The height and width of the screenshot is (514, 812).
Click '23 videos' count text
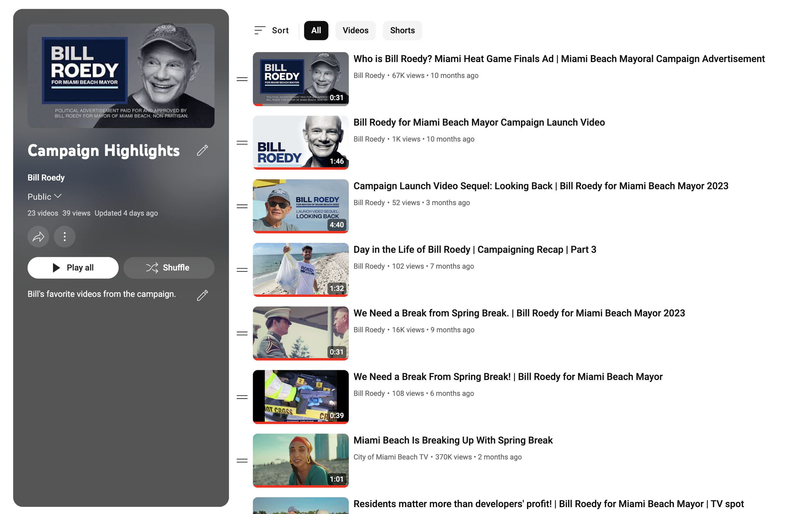tap(43, 213)
